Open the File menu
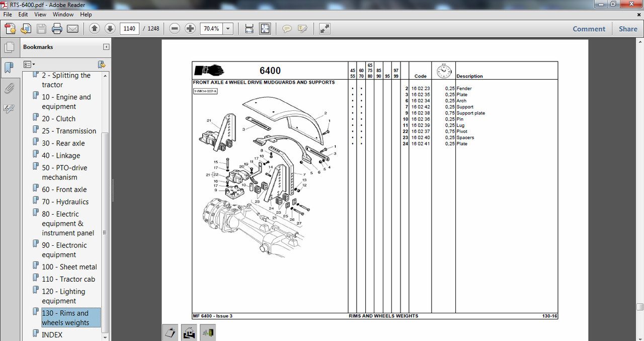This screenshot has height=341, width=644. 8,15
